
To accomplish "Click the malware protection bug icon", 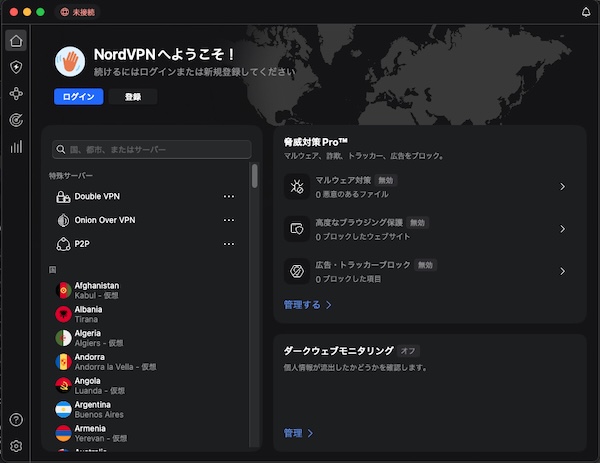I will tap(297, 187).
